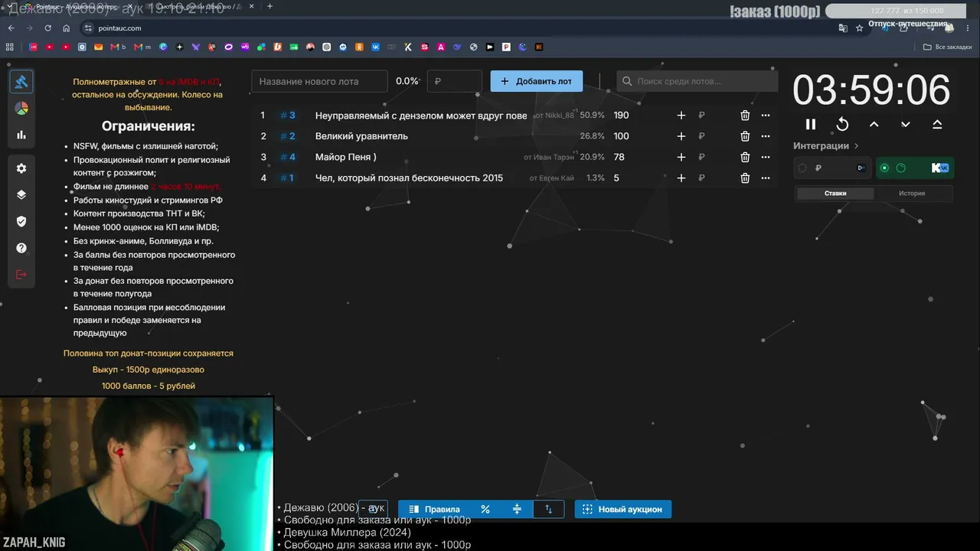Viewport: 980px width, 551px height.
Task: Reset the timer with circular arrow
Action: (842, 124)
